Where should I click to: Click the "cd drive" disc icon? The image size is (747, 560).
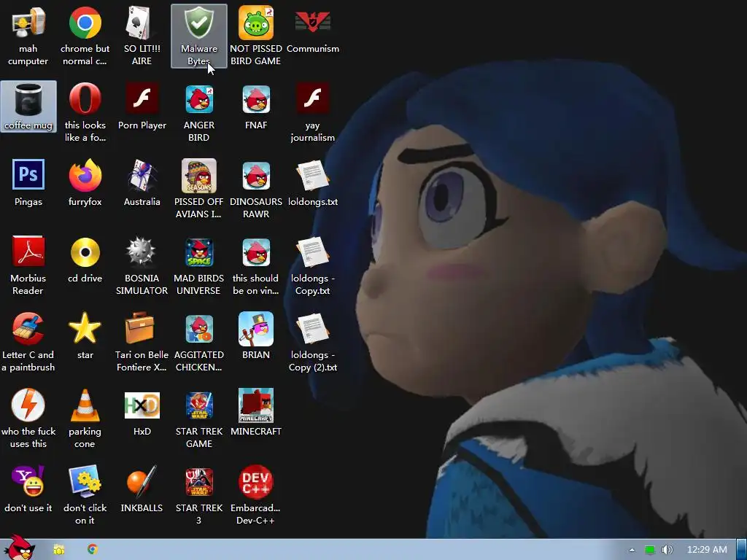[x=85, y=260]
